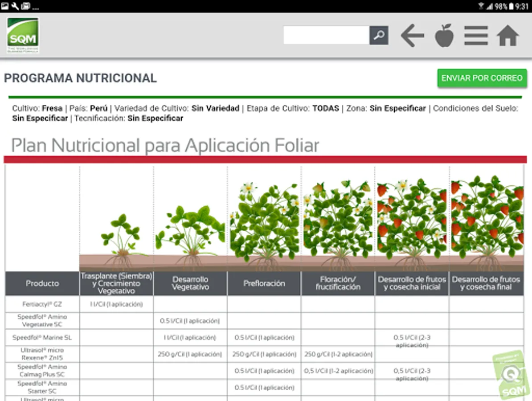Viewport: 532px width, 401px height.
Task: Click the search text field
Action: [327, 35]
